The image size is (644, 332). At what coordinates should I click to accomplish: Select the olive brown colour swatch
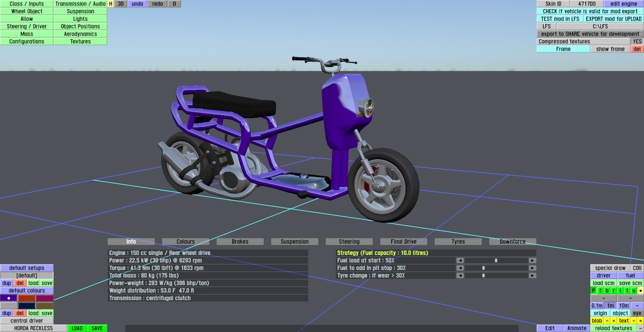[x=44, y=306]
